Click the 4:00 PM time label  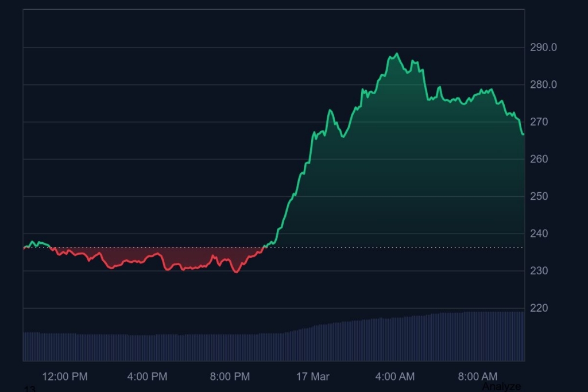(x=146, y=377)
